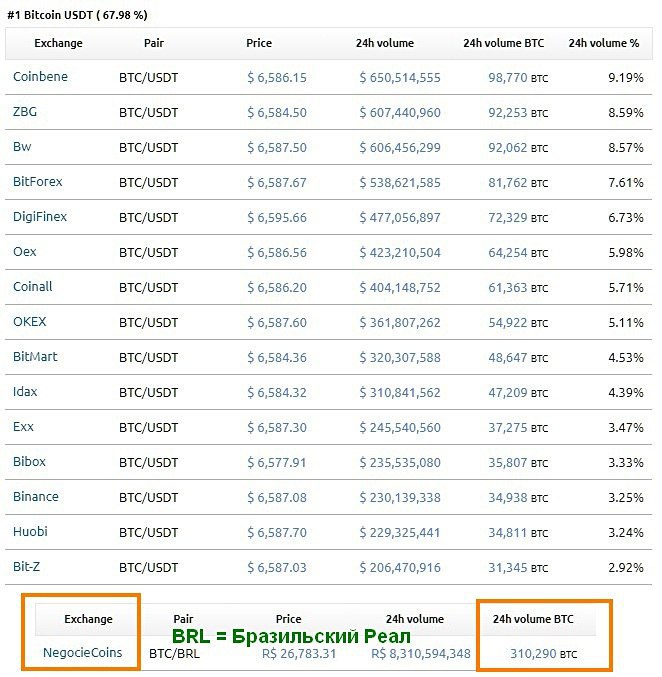
Task: Sort table by Price column header
Action: click(259, 43)
